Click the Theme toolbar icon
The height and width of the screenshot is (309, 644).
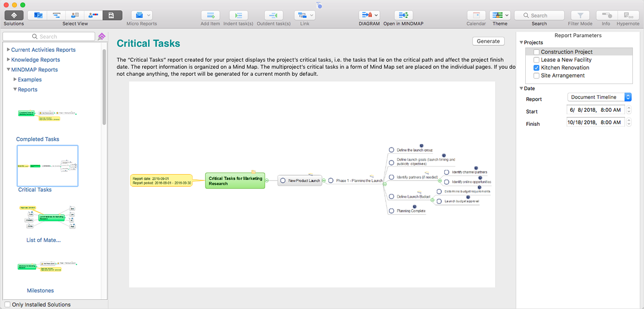pos(497,15)
